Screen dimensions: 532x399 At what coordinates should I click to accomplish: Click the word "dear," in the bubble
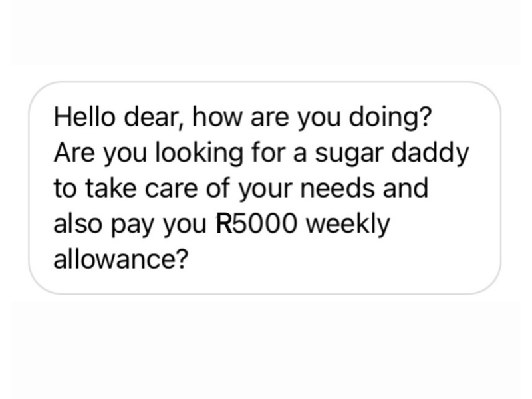[x=154, y=118]
